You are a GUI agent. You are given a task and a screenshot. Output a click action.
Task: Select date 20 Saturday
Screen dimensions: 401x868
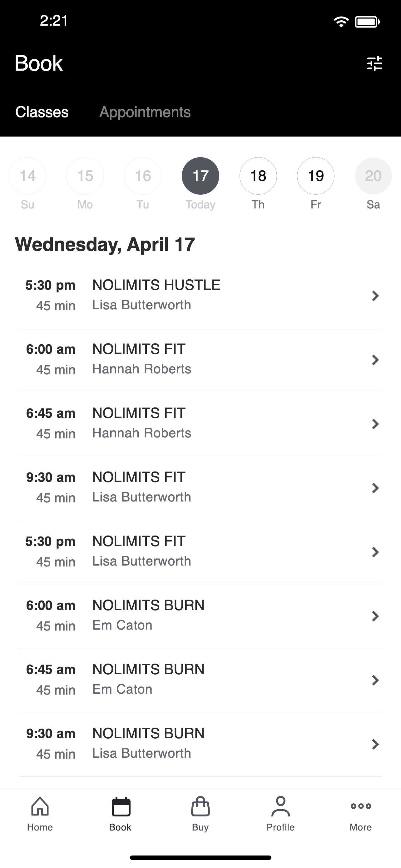tap(374, 176)
